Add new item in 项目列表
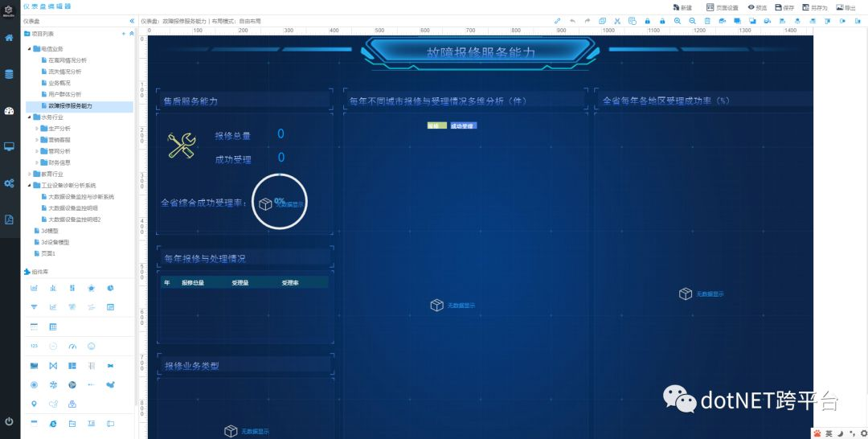868x439 pixels. click(x=124, y=34)
